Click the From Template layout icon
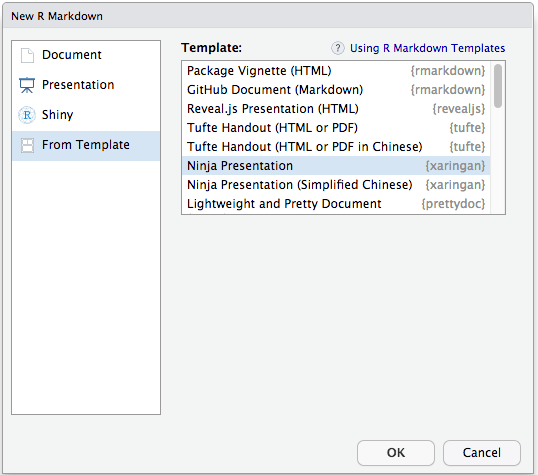The image size is (538, 475). point(27,145)
